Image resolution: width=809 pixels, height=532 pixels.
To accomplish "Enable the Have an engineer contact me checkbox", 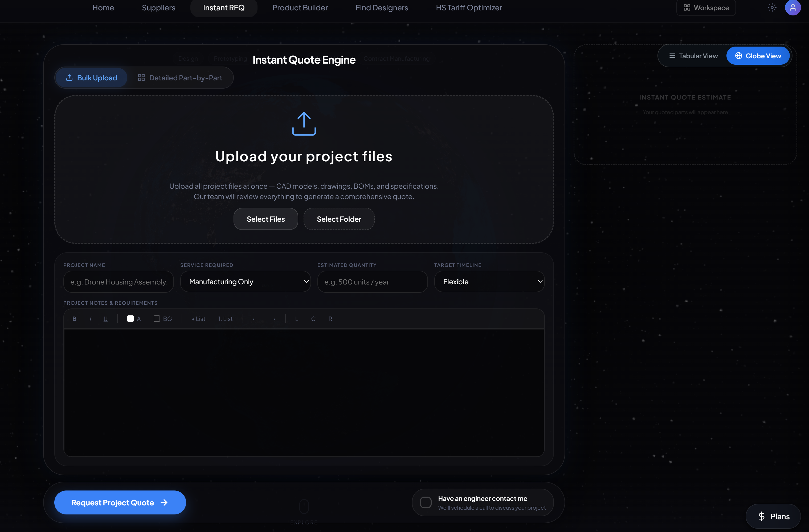I will [x=426, y=502].
